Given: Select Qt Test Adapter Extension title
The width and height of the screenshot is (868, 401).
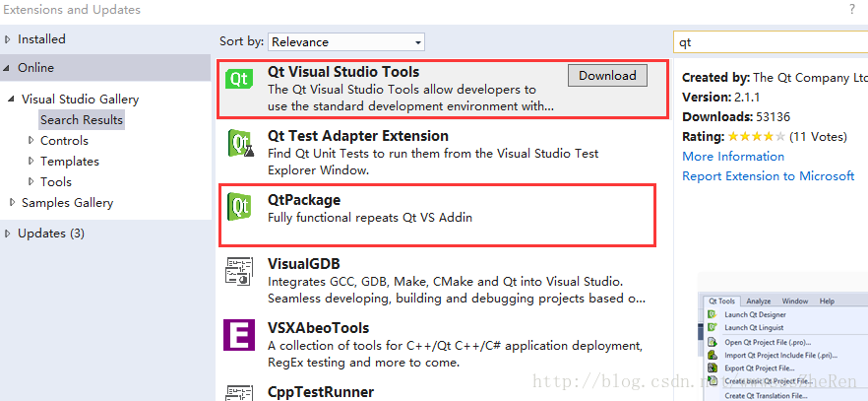Looking at the screenshot, I should (357, 136).
